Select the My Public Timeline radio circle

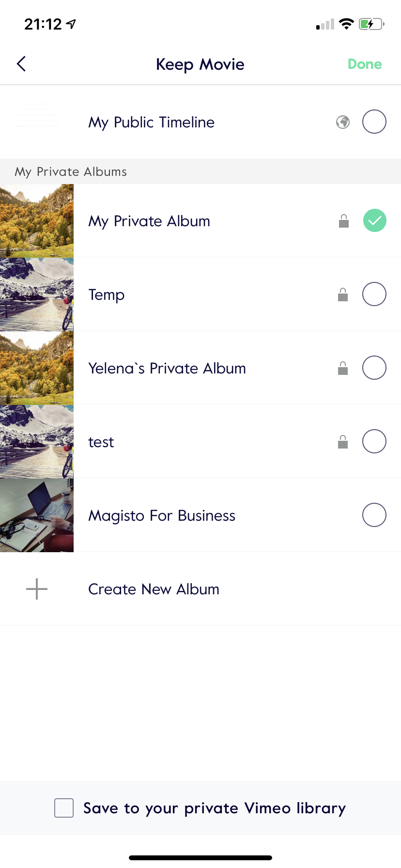pos(374,122)
